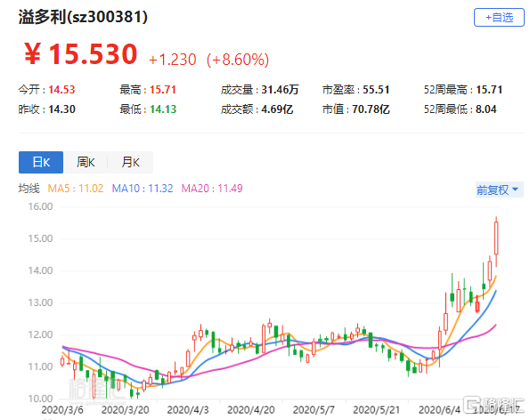Click the 13.00 price axis label
This screenshot has height=420, width=530.
[x=40, y=303]
